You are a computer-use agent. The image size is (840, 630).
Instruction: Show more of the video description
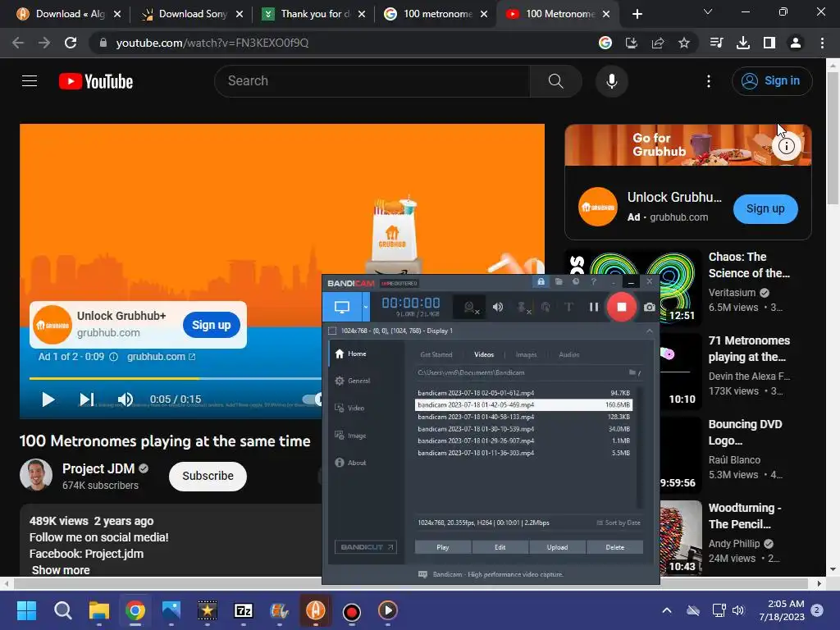[61, 570]
